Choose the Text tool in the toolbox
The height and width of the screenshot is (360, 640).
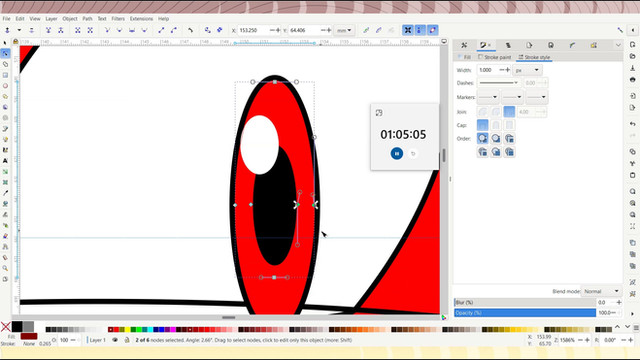[x=5, y=161]
